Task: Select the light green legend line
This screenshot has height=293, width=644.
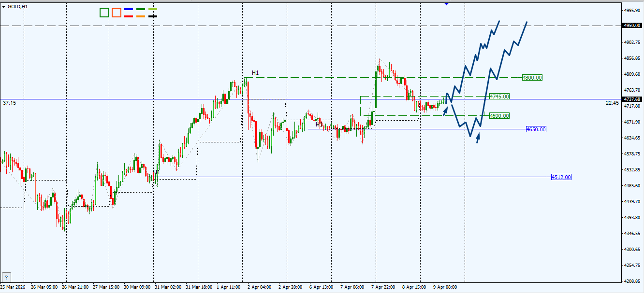Action: click(x=153, y=9)
